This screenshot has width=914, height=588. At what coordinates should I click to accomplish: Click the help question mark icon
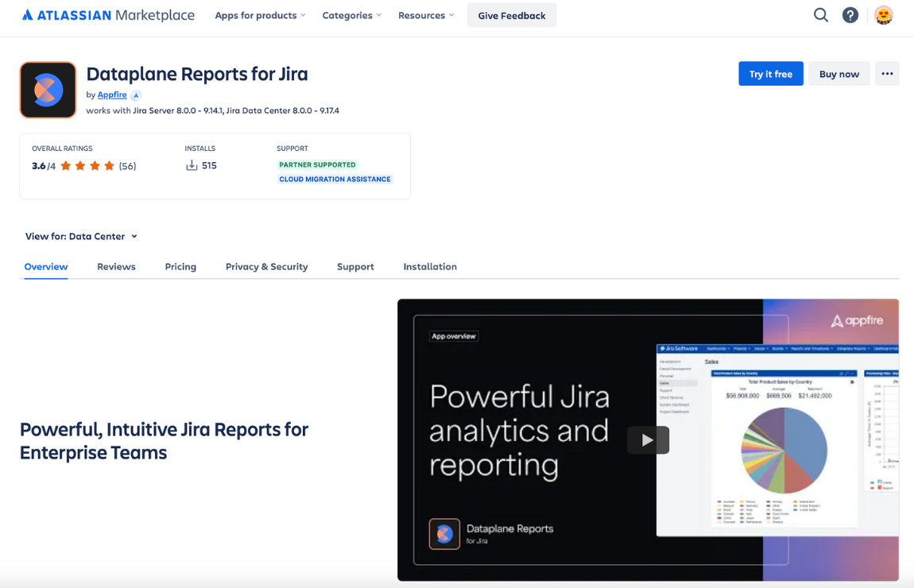tap(850, 14)
